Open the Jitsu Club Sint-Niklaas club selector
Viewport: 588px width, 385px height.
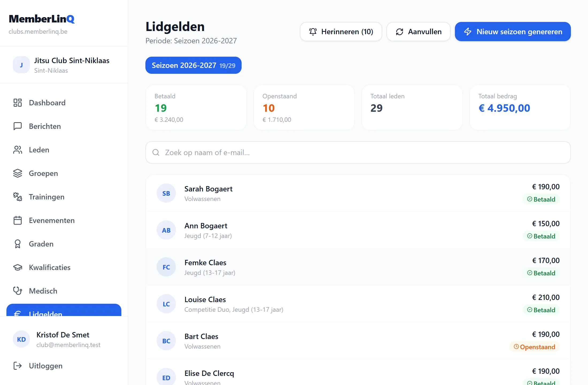point(64,65)
